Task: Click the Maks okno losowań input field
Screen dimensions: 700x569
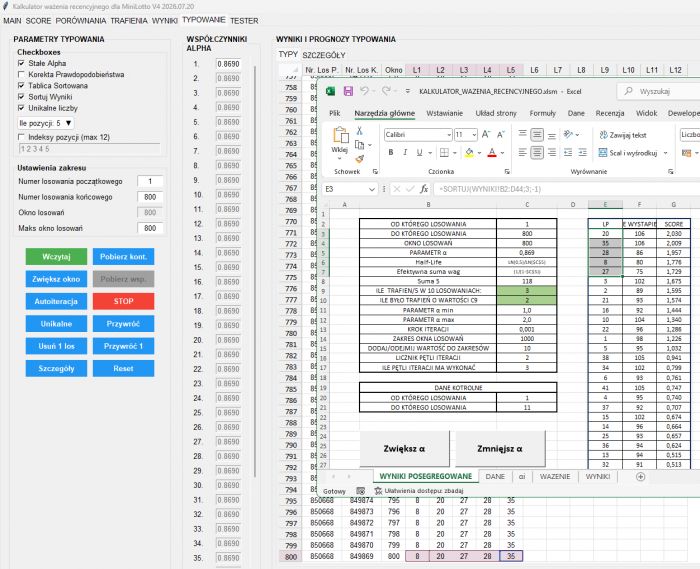Action: click(x=150, y=228)
